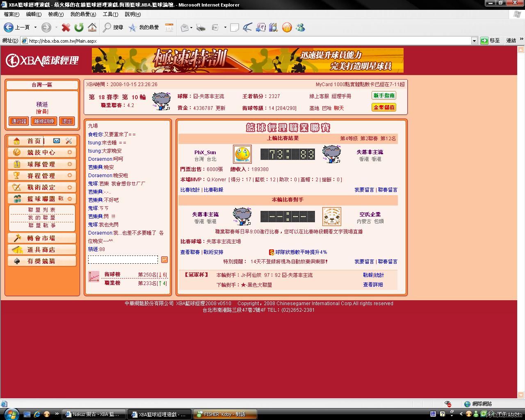Viewport: 525px width, 420px height.
Task: Expand the 競技中心 sidebar section
Action: pos(70,152)
